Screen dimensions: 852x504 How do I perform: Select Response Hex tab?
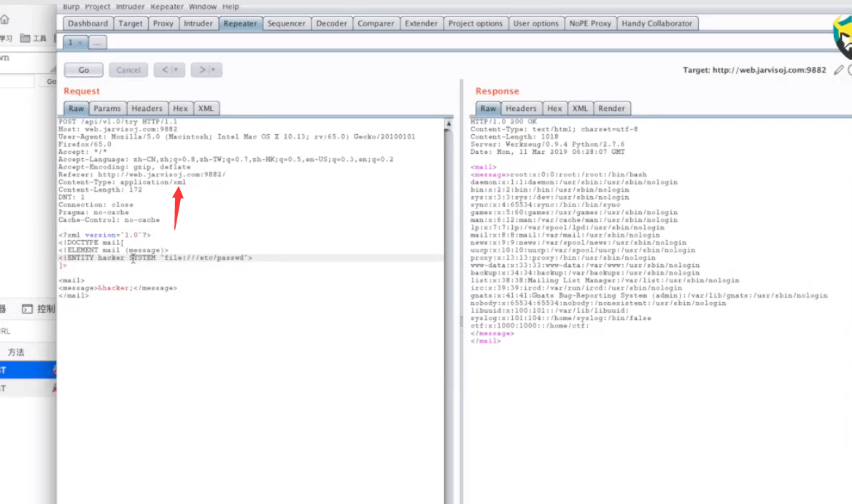(x=554, y=109)
